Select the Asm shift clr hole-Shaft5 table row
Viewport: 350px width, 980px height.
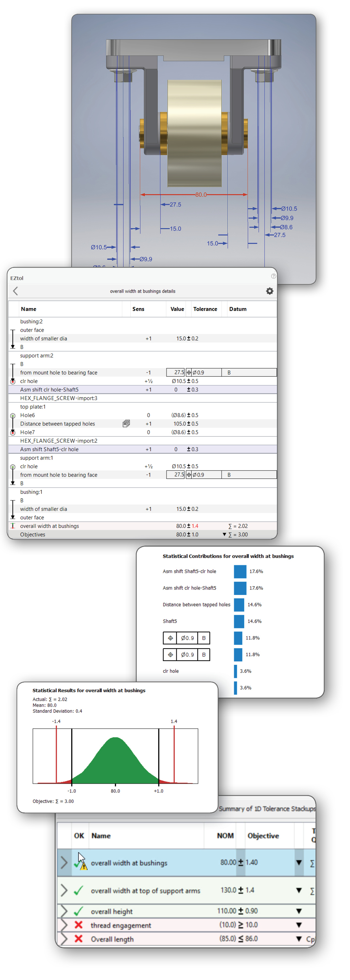coord(143,389)
